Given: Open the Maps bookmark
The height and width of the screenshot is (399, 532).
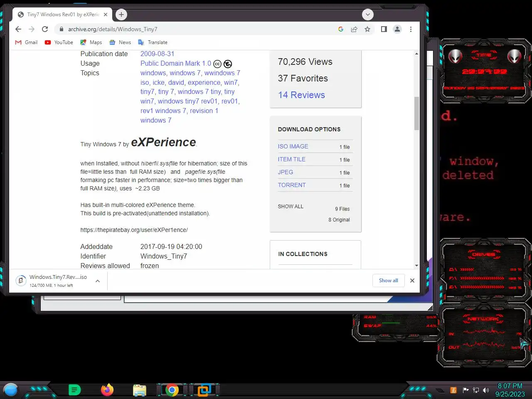Looking at the screenshot, I should coord(91,42).
